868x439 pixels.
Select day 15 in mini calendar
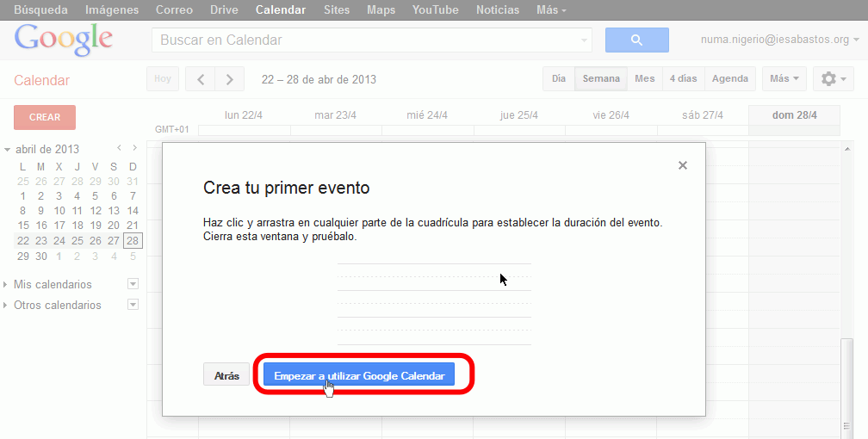pyautogui.click(x=22, y=226)
